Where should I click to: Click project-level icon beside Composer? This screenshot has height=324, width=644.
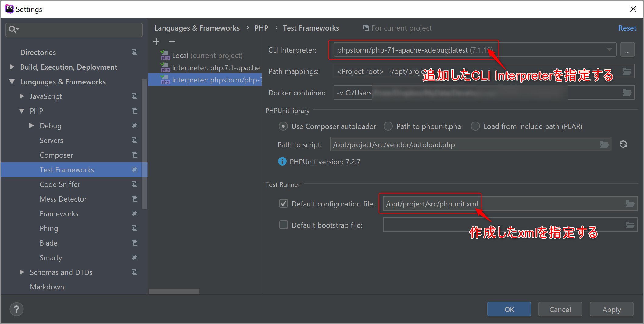click(134, 155)
